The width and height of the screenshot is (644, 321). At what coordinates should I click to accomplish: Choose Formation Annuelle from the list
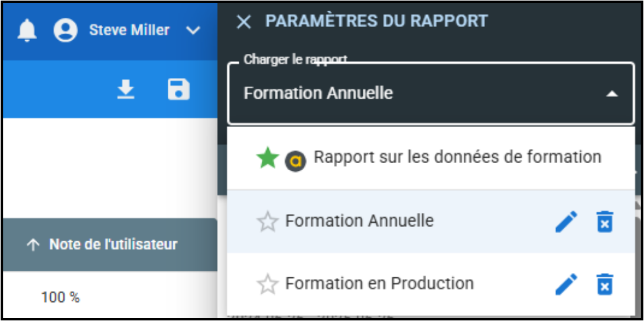tap(359, 221)
